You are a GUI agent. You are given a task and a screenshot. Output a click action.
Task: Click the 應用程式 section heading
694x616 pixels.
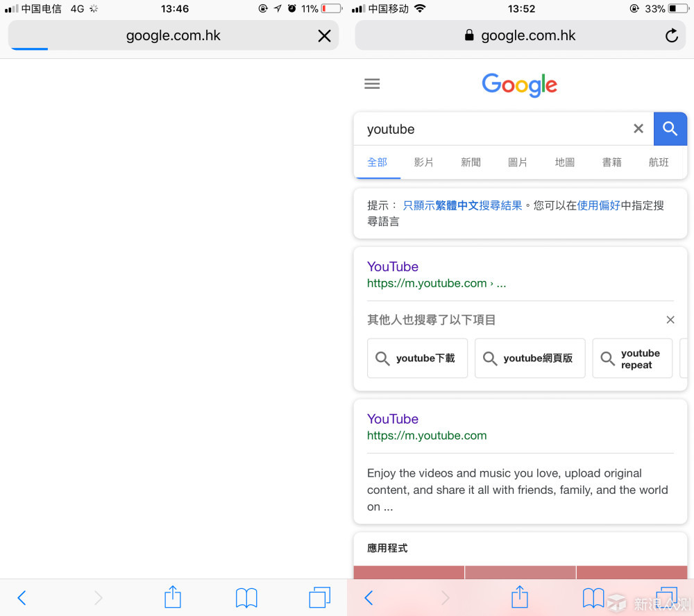point(387,548)
